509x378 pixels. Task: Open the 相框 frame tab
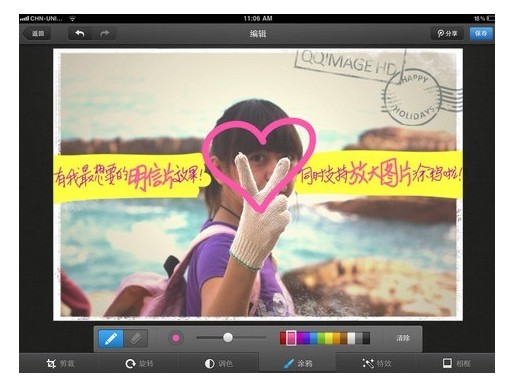coord(456,363)
